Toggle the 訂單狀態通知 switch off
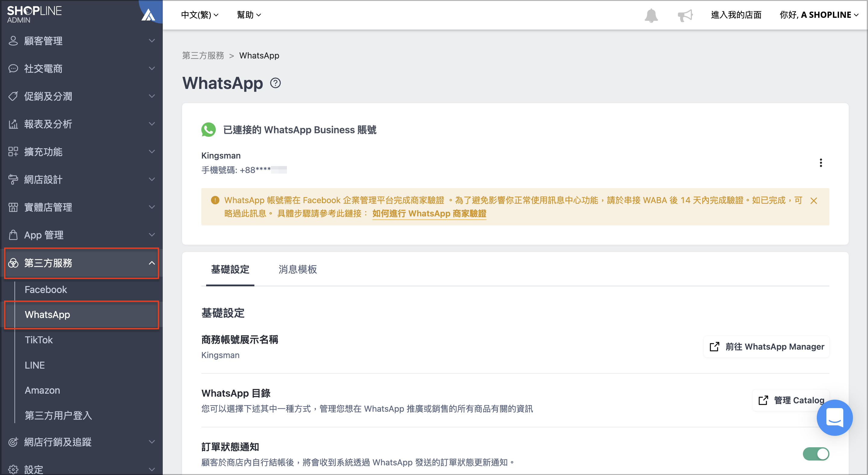The height and width of the screenshot is (475, 868). pyautogui.click(x=816, y=454)
